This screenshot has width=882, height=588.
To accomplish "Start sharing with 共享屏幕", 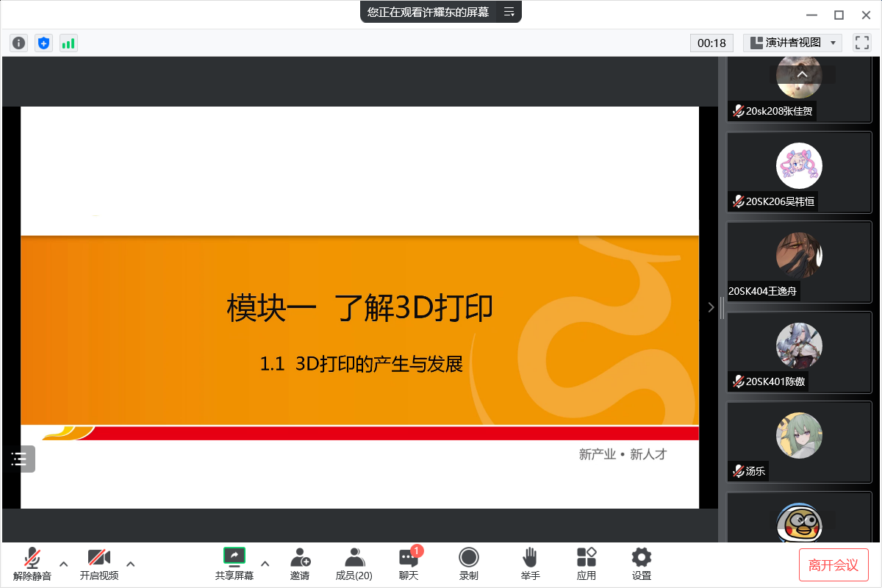I will 234,564.
